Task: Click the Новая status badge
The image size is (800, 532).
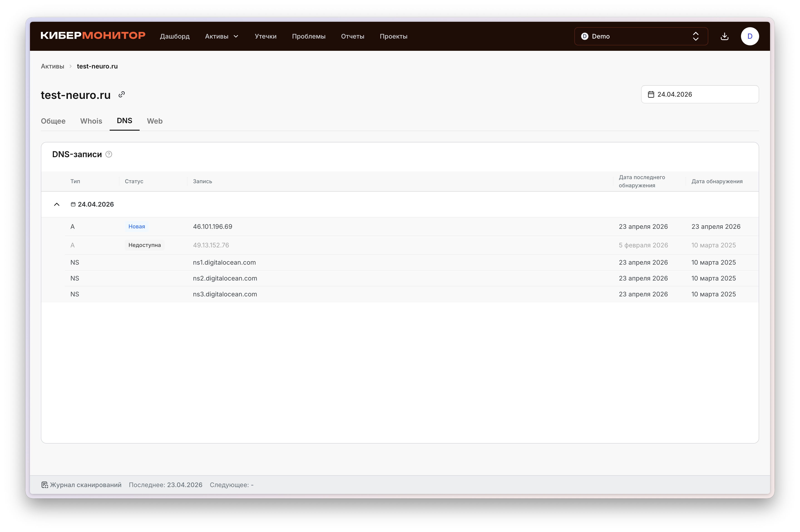Action: pos(136,227)
